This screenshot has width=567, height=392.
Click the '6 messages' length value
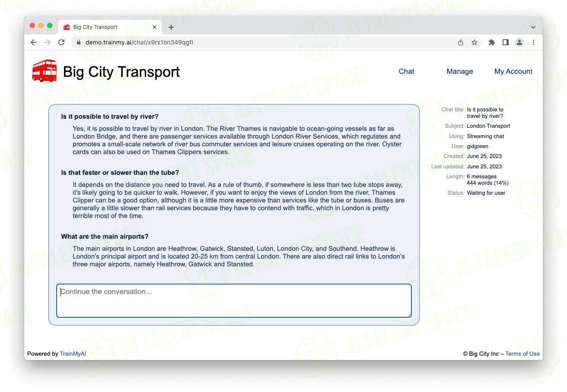[481, 177]
